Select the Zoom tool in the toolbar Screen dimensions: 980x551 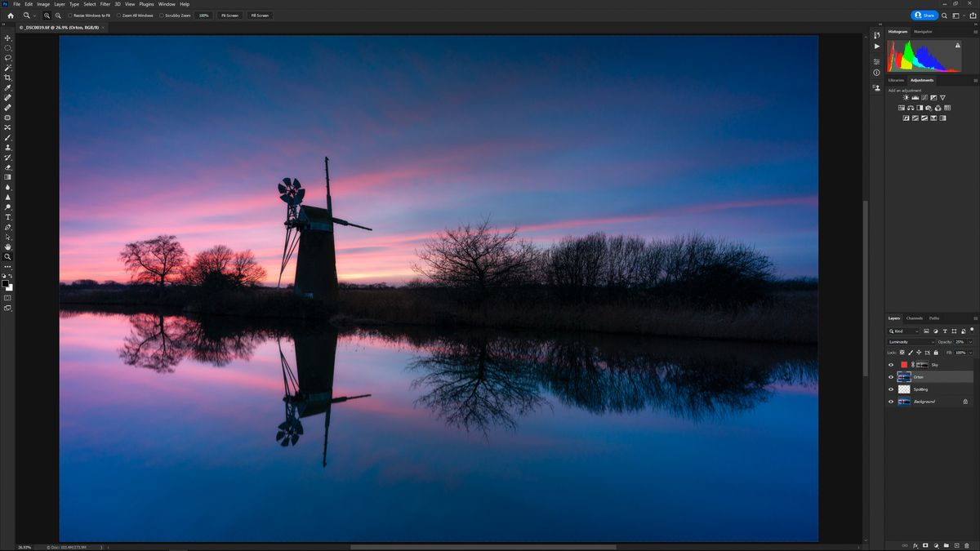(x=7, y=256)
